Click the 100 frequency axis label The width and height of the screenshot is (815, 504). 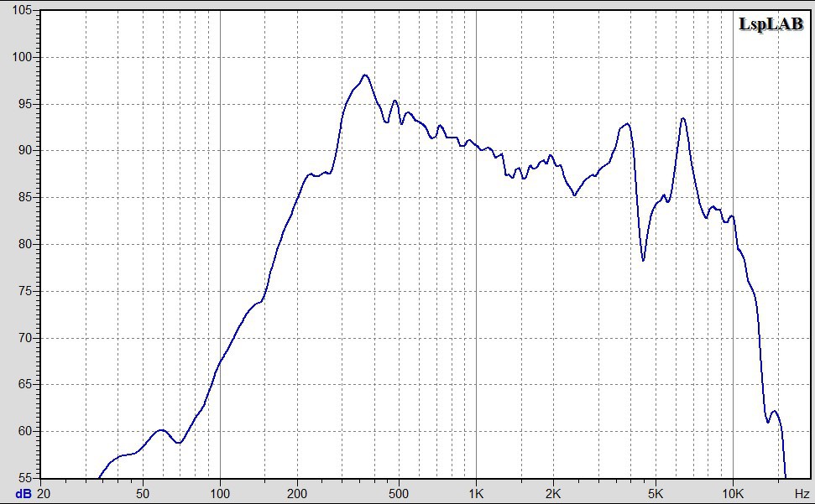point(220,494)
